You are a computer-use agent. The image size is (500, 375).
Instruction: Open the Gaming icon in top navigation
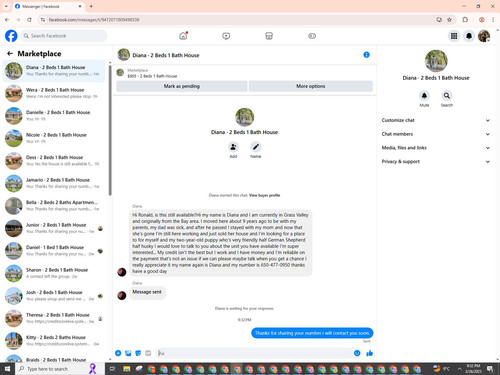(x=312, y=36)
